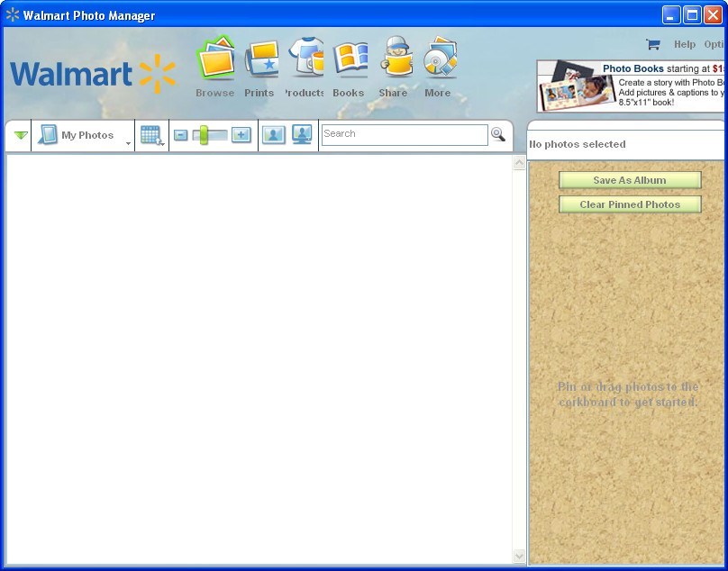Click the Photo Books promo banner
This screenshot has height=571, width=728.
(632, 86)
